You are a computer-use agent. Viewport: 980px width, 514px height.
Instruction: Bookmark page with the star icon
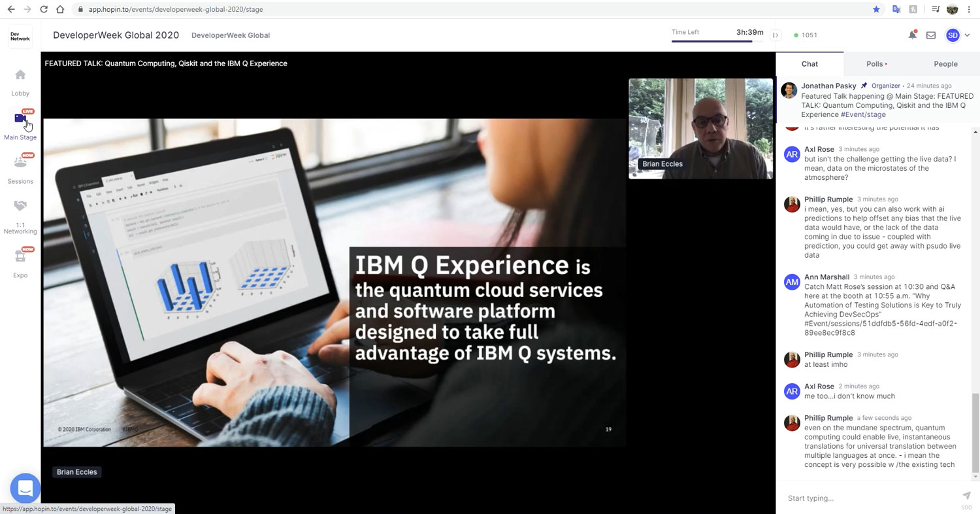876,9
